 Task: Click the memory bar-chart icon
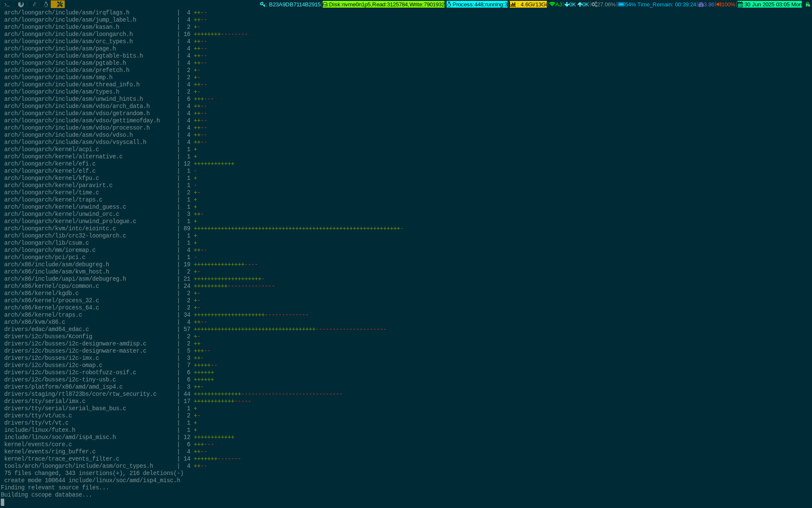click(x=513, y=4)
